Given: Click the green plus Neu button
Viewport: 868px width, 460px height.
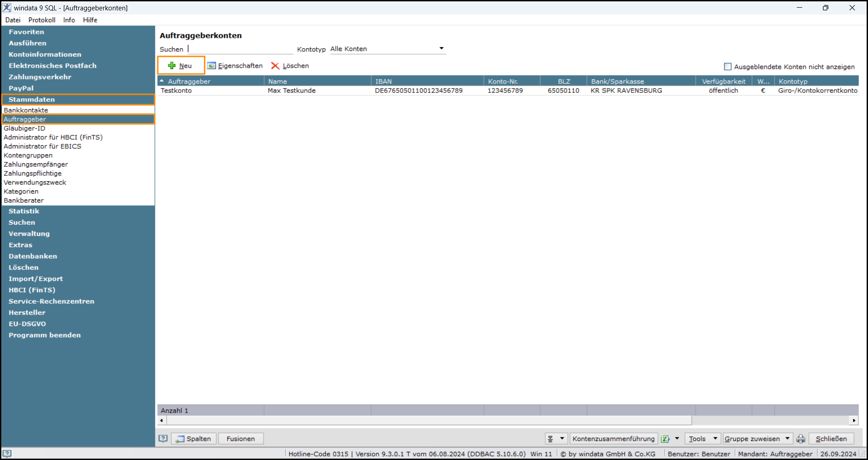Looking at the screenshot, I should click(x=181, y=65).
